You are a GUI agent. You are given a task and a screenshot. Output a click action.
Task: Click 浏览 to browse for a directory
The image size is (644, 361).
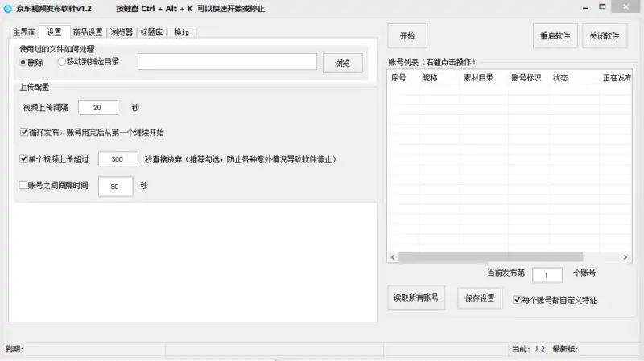click(x=343, y=64)
